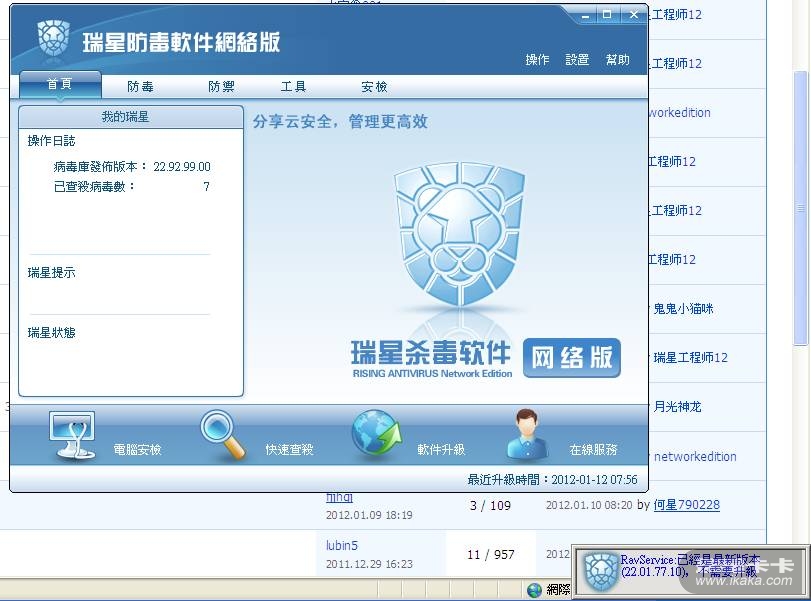Start 快速查殺 with the magnifier icon
This screenshot has height=601, width=811.
223,434
